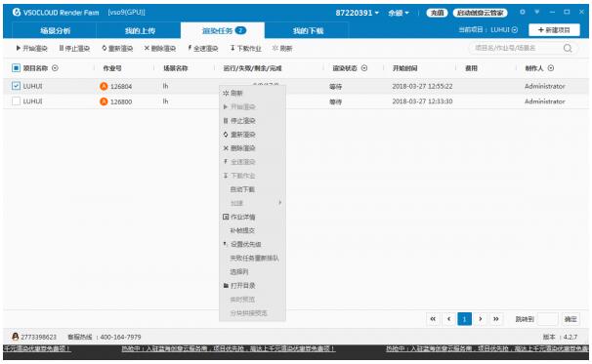Click the 开始时间 column header

(404, 68)
